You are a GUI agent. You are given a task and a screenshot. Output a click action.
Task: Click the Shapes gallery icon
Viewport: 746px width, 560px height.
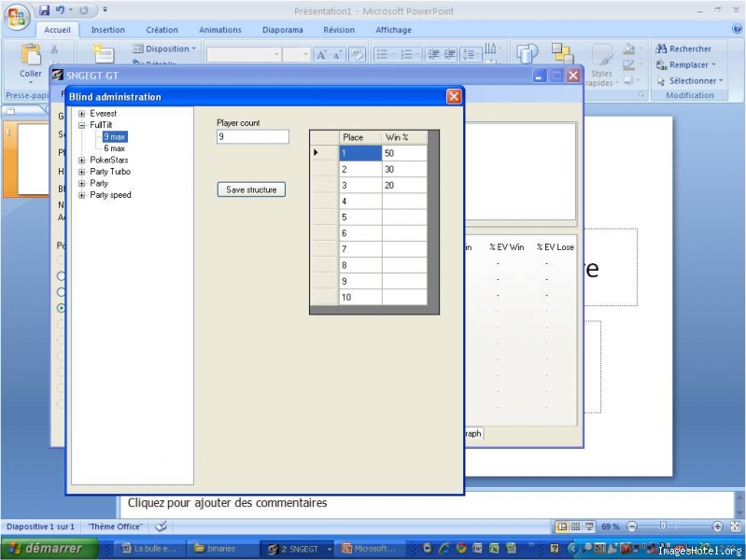coord(527,53)
